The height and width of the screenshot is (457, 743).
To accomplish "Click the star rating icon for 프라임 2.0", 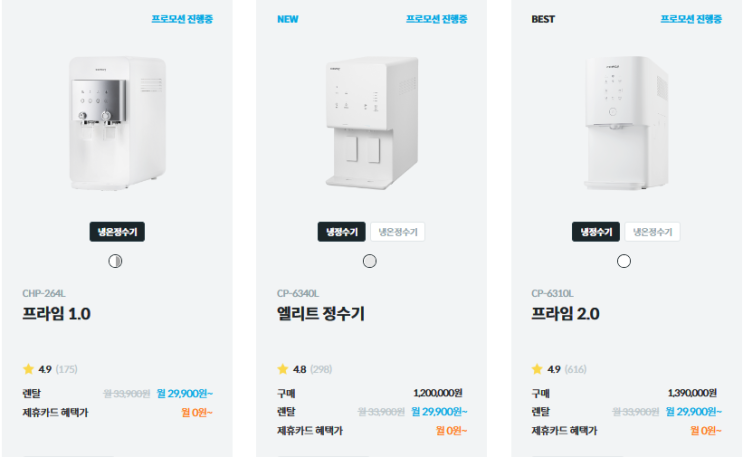I will pyautogui.click(x=537, y=369).
